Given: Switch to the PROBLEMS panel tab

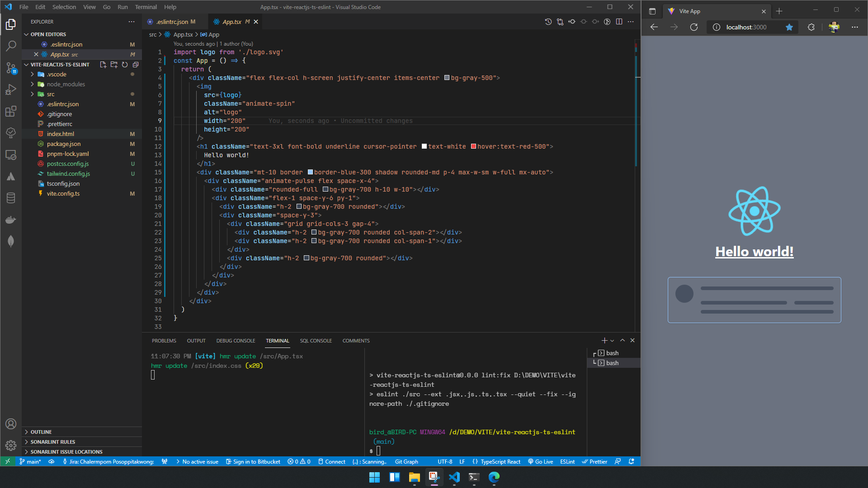Looking at the screenshot, I should (x=164, y=341).
